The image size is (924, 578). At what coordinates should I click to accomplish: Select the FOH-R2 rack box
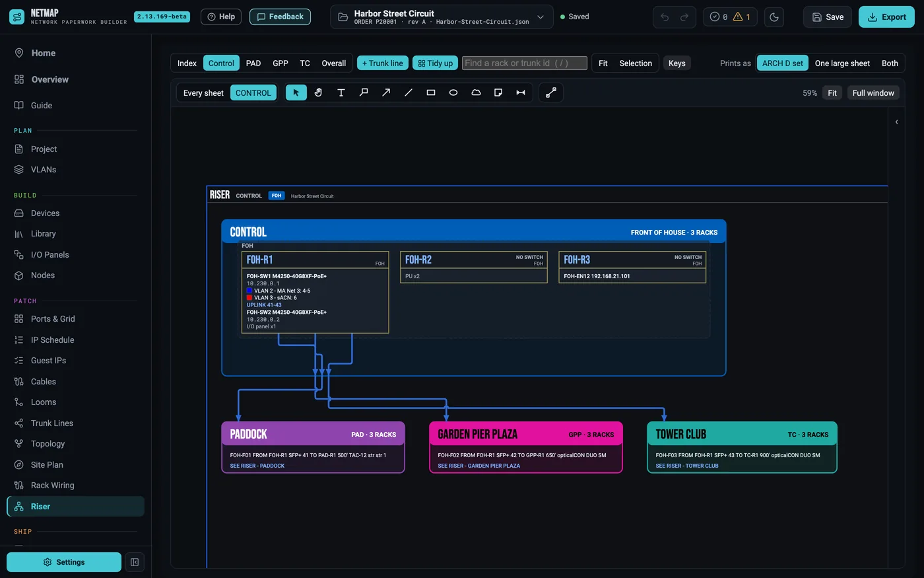474,267
